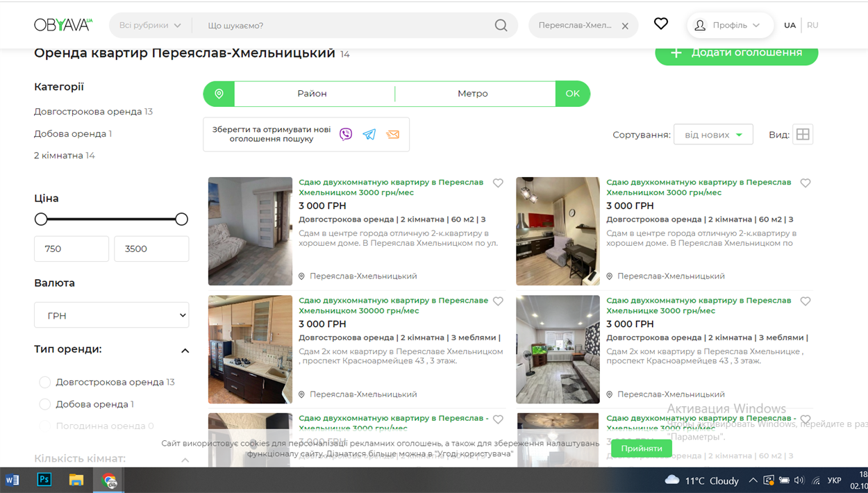Favorite the Хмельницке 3000 грн/мес listing
The height and width of the screenshot is (493, 868).
click(x=806, y=301)
